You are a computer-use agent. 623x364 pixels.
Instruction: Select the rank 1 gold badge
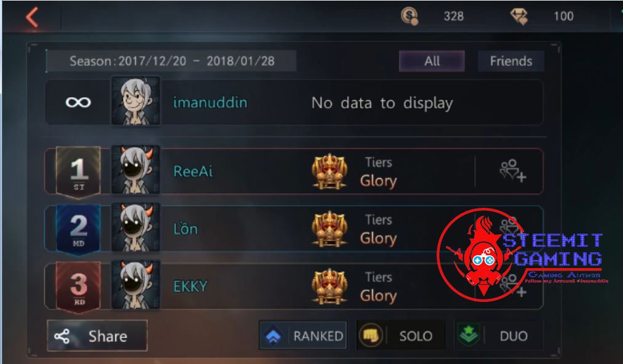pos(78,172)
